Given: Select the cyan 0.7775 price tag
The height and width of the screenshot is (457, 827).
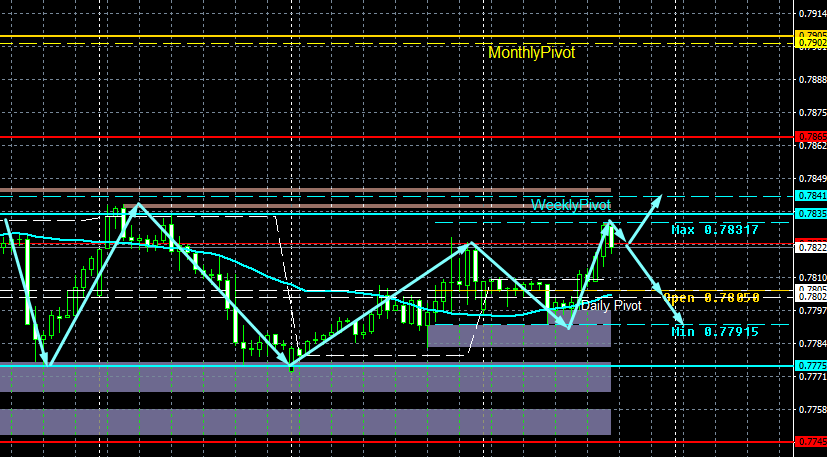Looking at the screenshot, I should 811,366.
